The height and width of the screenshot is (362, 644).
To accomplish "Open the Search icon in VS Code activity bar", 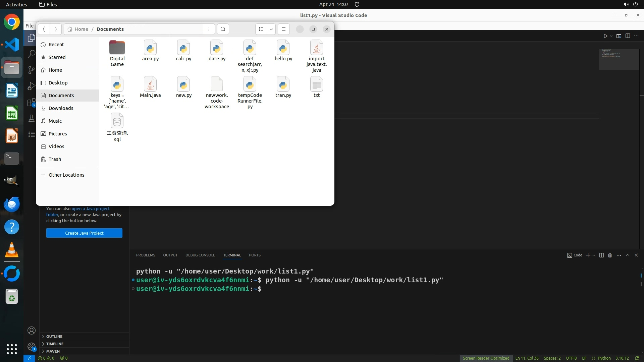I will click(32, 54).
